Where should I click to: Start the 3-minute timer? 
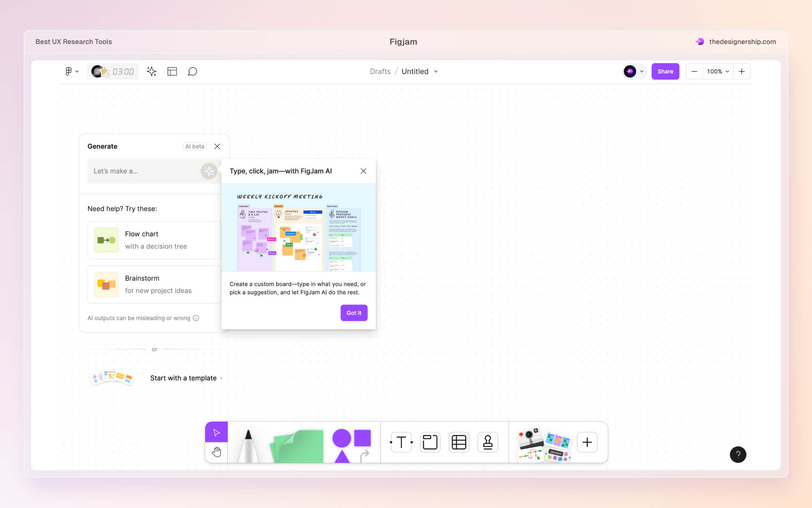[113, 71]
